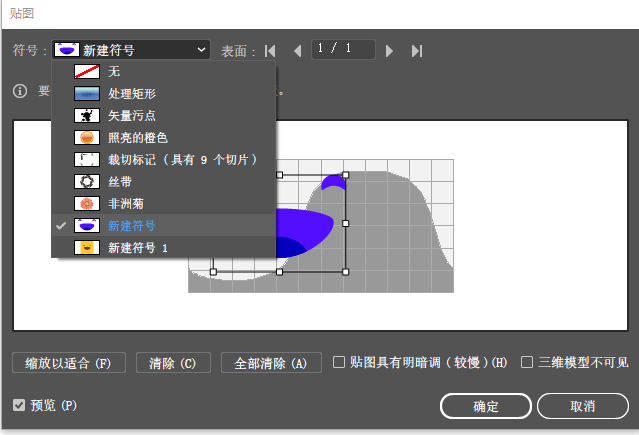639x435 pixels.
Task: Jump to last surface arrow icon
Action: (417, 50)
